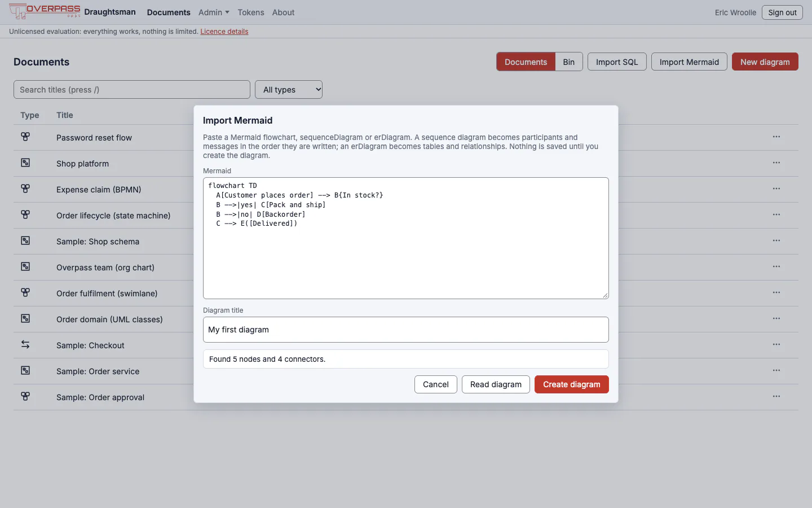Open the About page

click(x=283, y=12)
